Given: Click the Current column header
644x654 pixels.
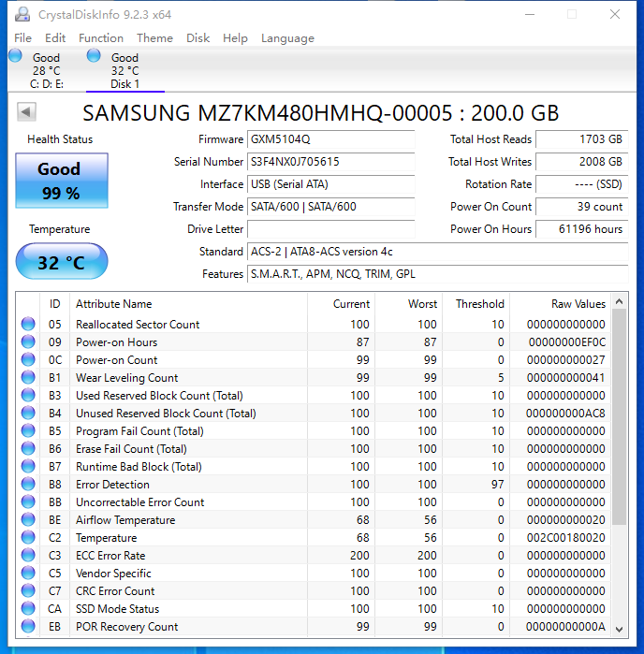Looking at the screenshot, I should [x=342, y=304].
